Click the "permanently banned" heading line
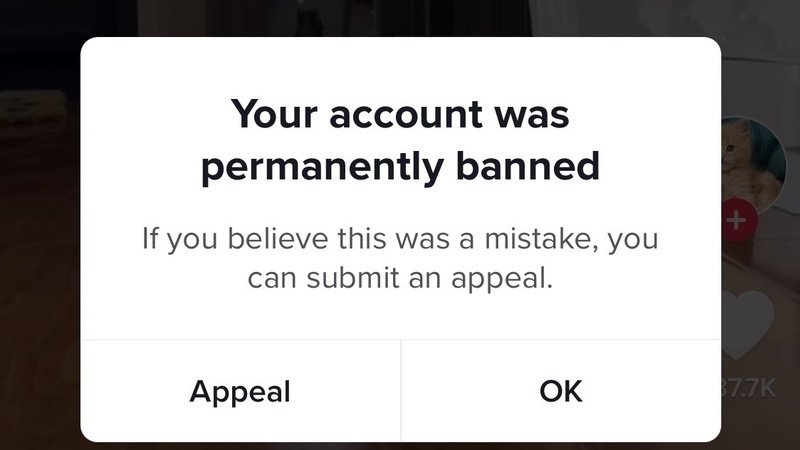 tap(400, 166)
